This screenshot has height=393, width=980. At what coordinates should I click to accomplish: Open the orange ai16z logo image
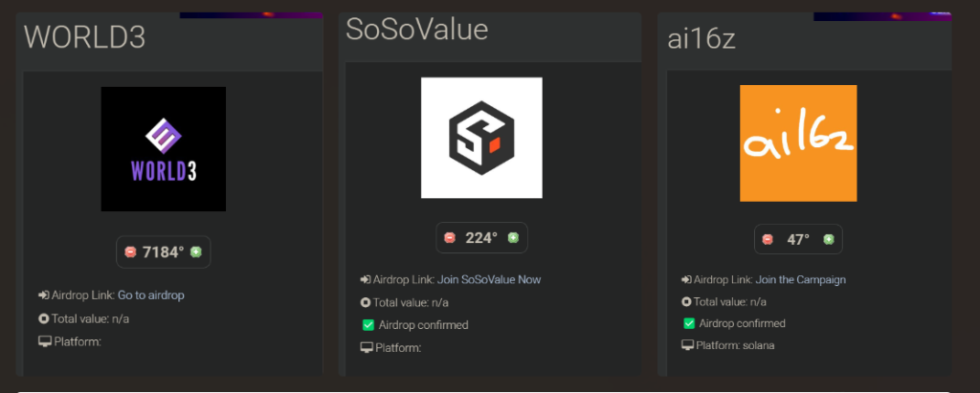[798, 143]
